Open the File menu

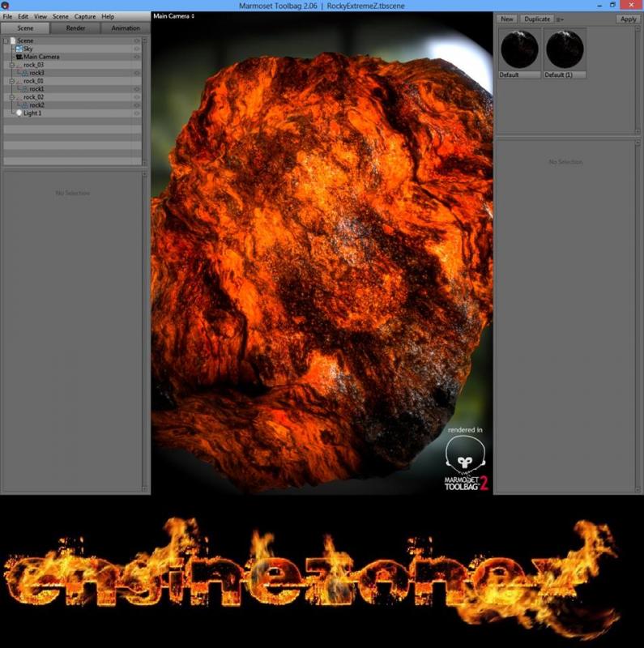pos(7,16)
